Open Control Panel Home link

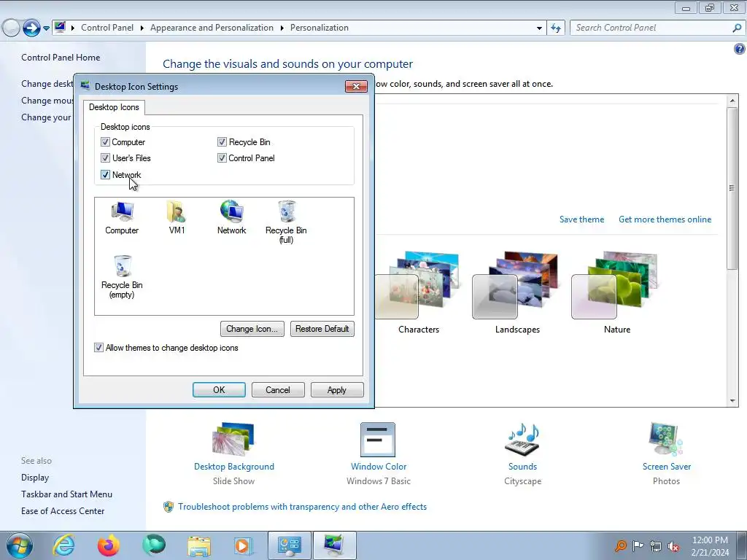[x=61, y=57]
